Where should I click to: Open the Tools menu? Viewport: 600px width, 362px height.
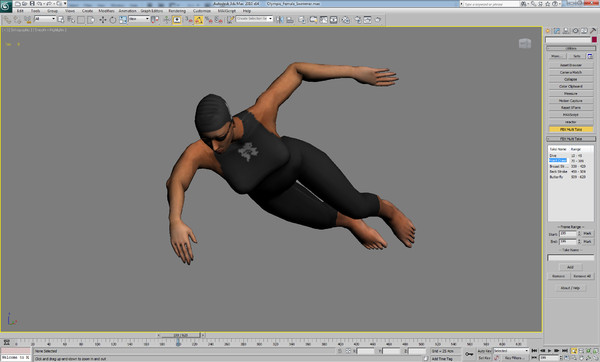tap(35, 11)
